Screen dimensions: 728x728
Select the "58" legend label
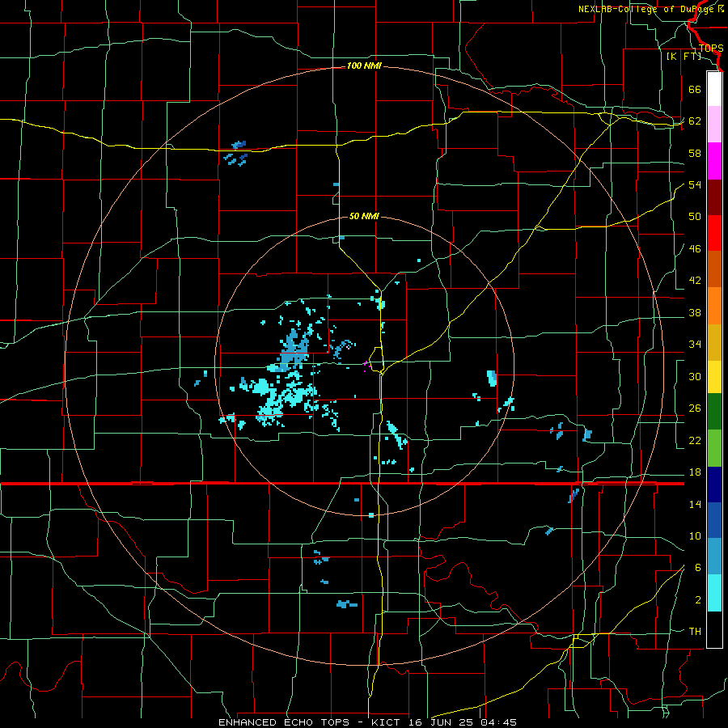click(695, 153)
